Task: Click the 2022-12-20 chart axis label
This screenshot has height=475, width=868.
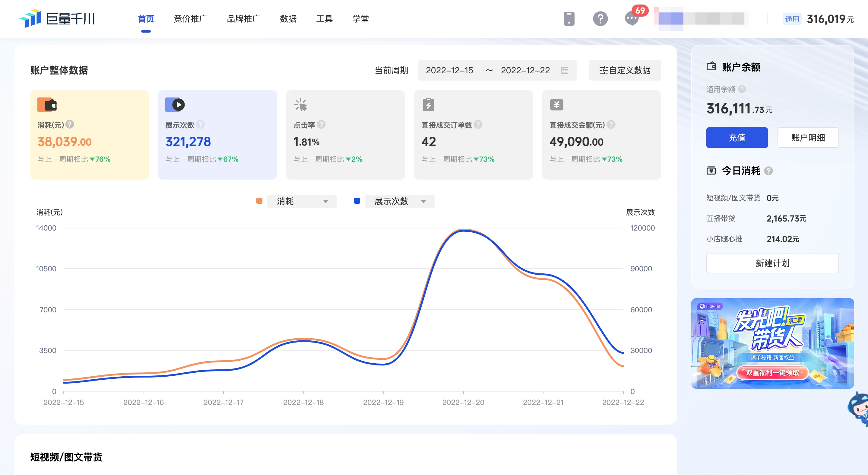Action: click(463, 402)
